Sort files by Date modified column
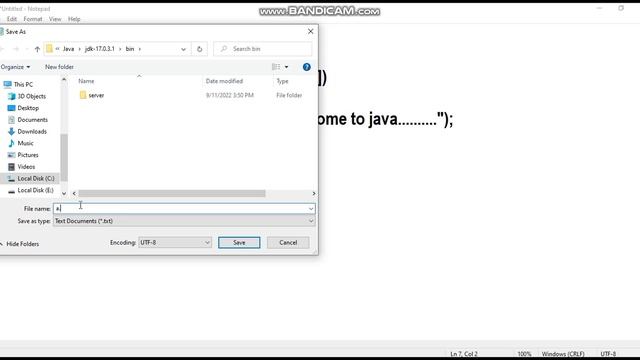Viewport: 640px width, 360px height. [x=224, y=81]
